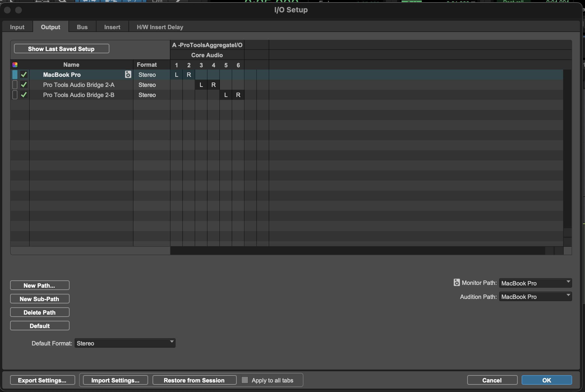Open the Monitor Path dropdown
The height and width of the screenshot is (392, 585).
[535, 283]
